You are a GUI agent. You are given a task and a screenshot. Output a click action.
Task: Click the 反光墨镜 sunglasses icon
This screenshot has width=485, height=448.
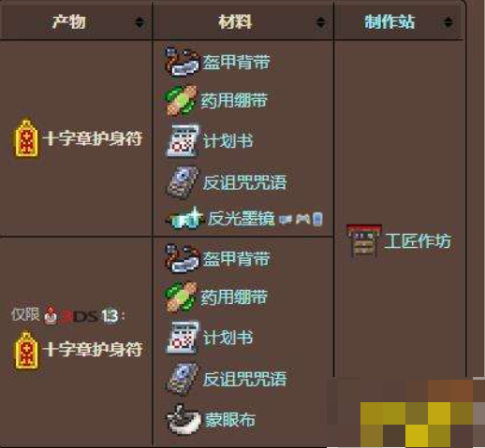tap(185, 218)
